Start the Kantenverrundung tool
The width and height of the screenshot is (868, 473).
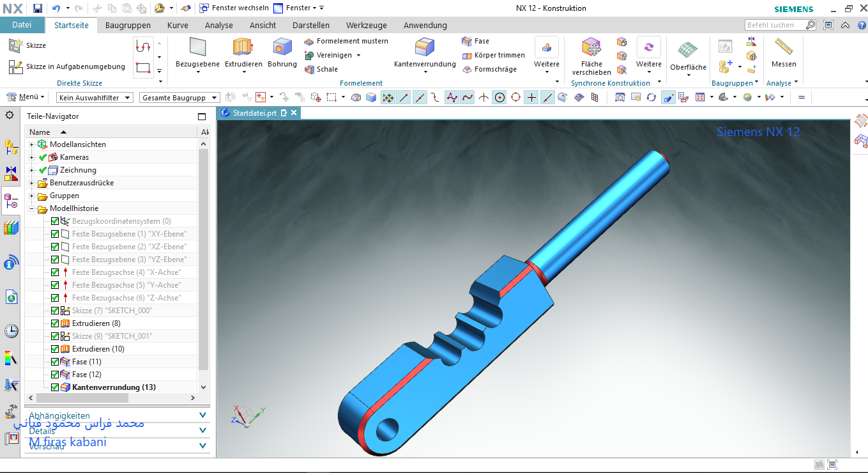click(x=423, y=54)
